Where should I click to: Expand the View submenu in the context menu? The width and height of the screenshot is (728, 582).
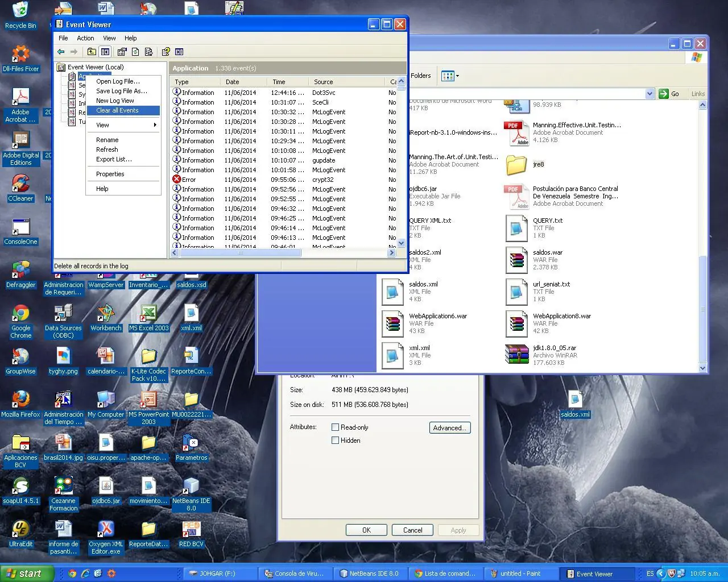pyautogui.click(x=123, y=125)
